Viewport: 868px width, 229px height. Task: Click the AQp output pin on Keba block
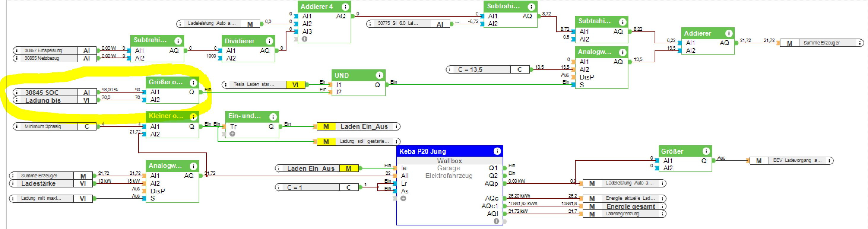coord(505,184)
